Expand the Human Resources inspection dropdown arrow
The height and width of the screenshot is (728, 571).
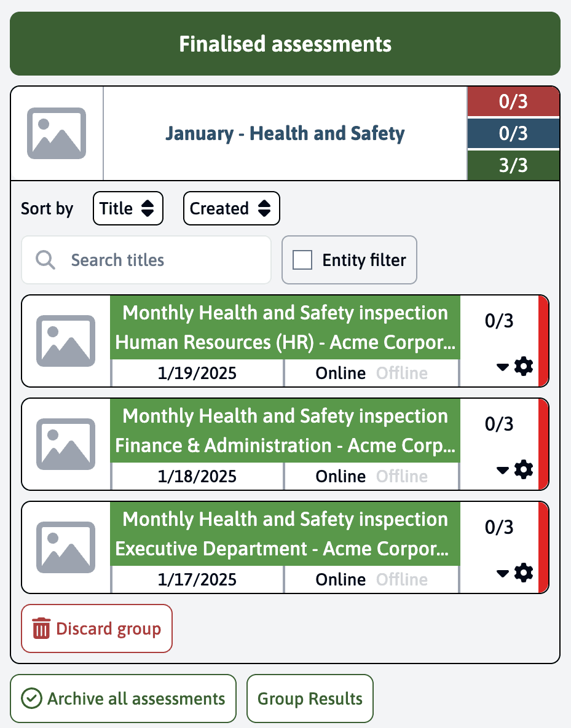pos(502,367)
